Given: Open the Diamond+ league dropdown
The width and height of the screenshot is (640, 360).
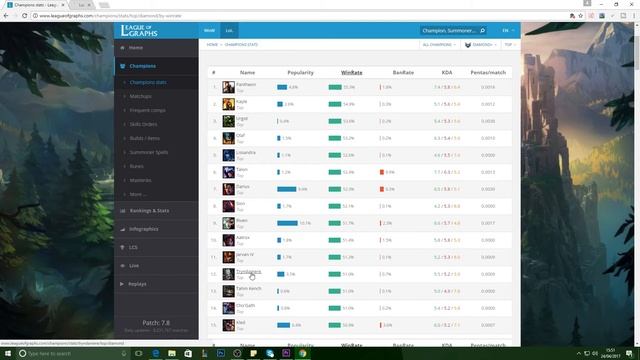Looking at the screenshot, I should coord(481,45).
